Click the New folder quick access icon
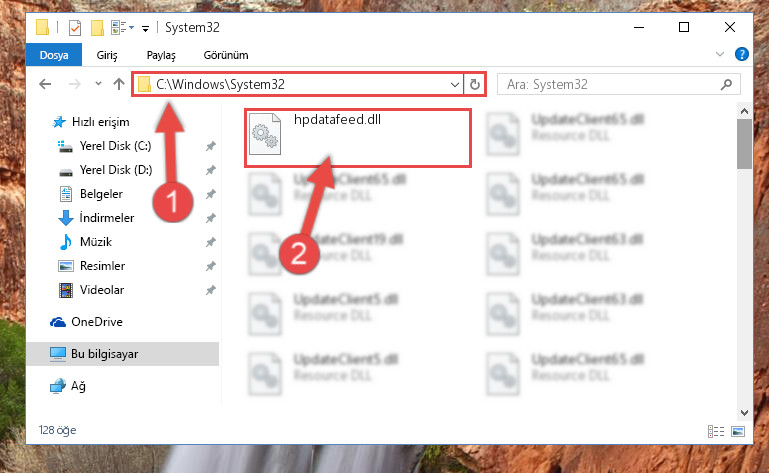Image resolution: width=769 pixels, height=473 pixels. pyautogui.click(x=97, y=28)
